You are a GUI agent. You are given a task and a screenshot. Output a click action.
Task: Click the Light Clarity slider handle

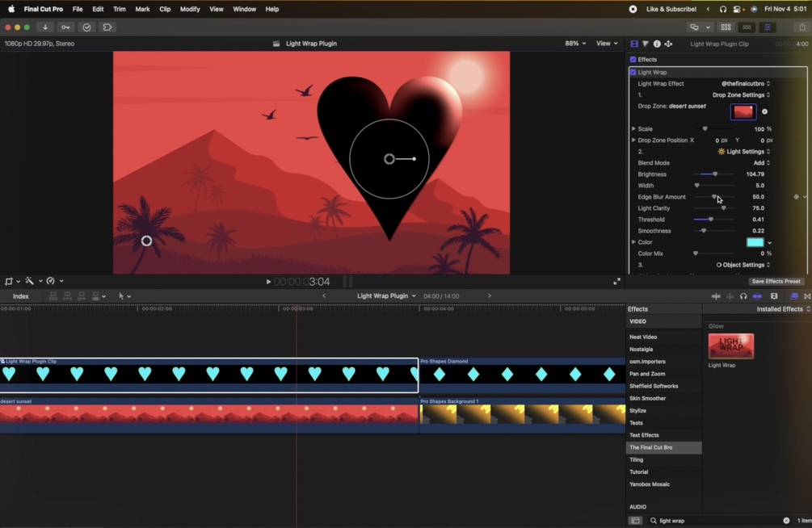point(723,208)
